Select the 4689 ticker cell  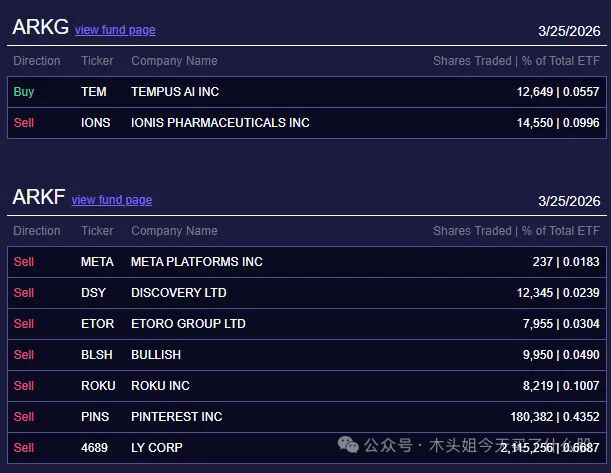pos(96,448)
